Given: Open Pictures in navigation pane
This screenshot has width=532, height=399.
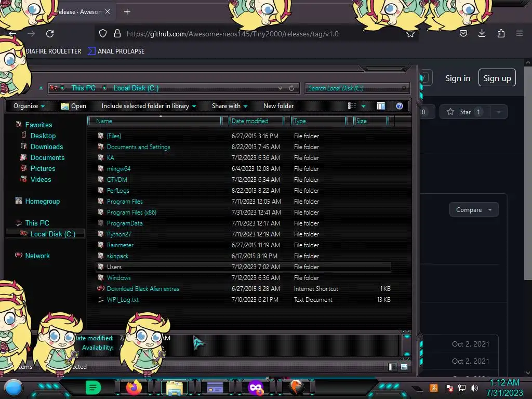Looking at the screenshot, I should pyautogui.click(x=43, y=168).
